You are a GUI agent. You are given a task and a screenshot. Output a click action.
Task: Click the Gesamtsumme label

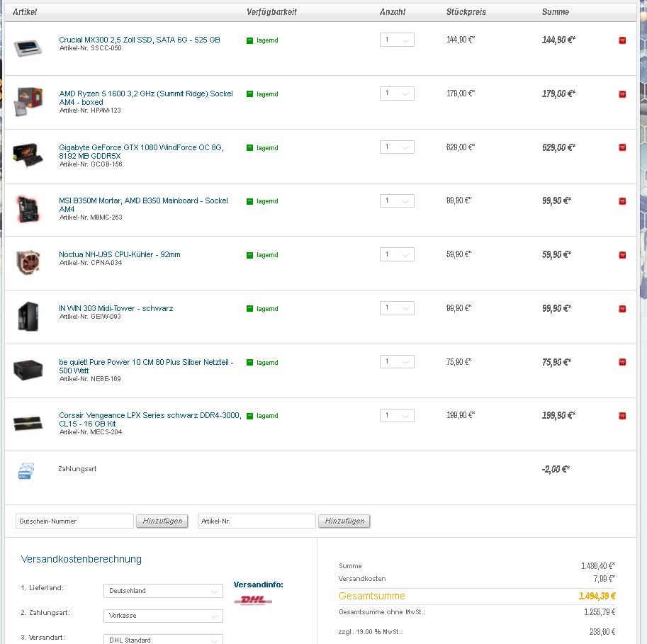tap(372, 596)
